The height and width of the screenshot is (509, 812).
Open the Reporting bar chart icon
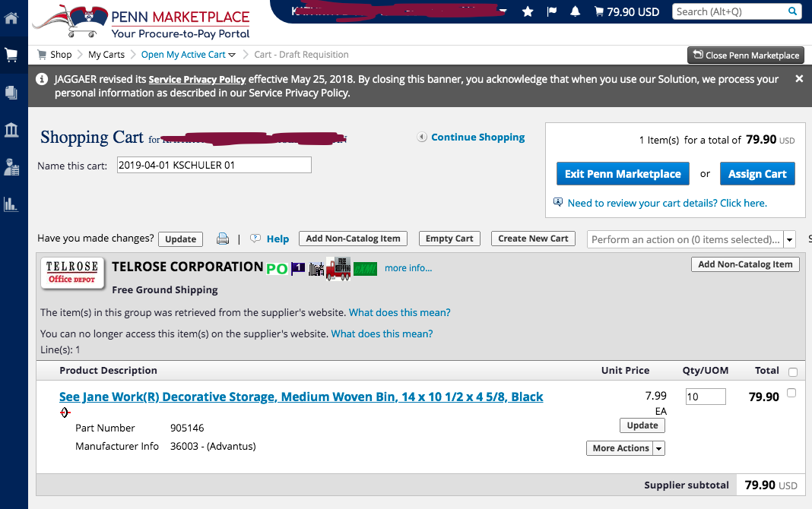[x=11, y=204]
